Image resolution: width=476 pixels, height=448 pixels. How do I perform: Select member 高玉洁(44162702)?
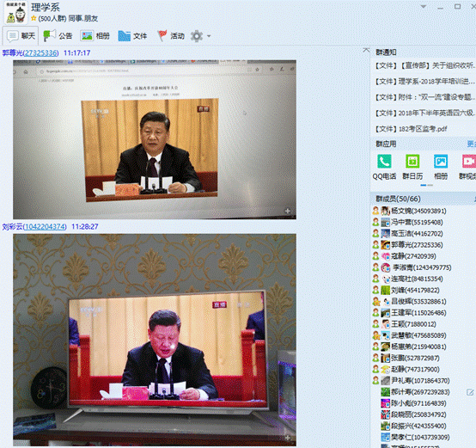tap(417, 234)
